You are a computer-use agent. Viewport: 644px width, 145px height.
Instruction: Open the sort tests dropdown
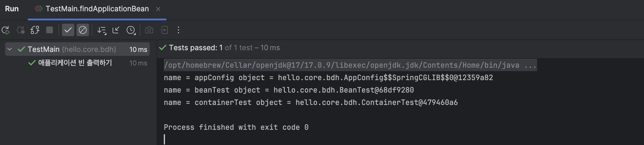click(x=101, y=30)
